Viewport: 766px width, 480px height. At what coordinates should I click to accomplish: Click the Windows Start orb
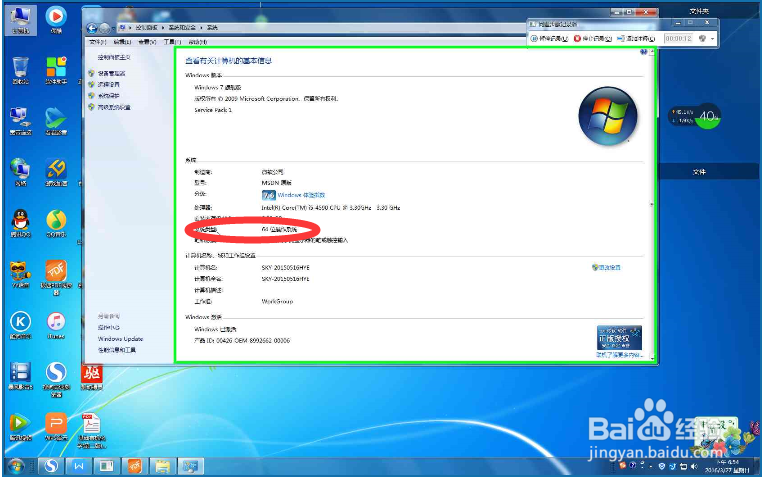pos(16,466)
